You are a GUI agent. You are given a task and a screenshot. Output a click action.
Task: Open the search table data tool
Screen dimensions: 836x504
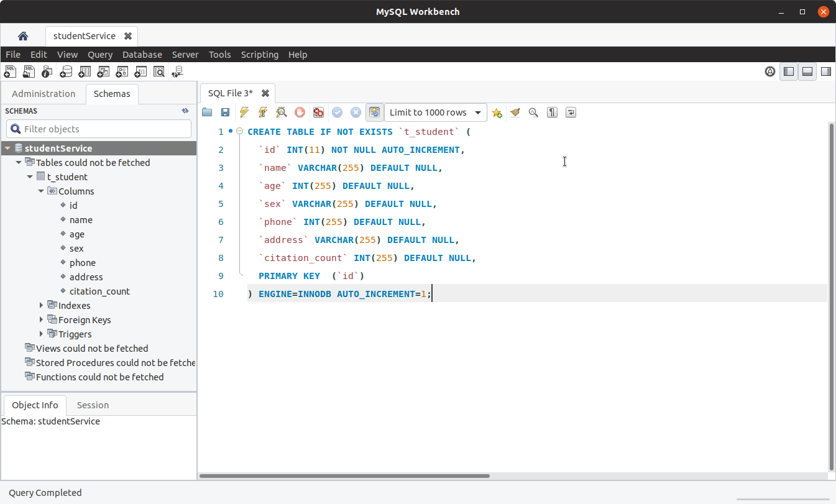(x=159, y=71)
